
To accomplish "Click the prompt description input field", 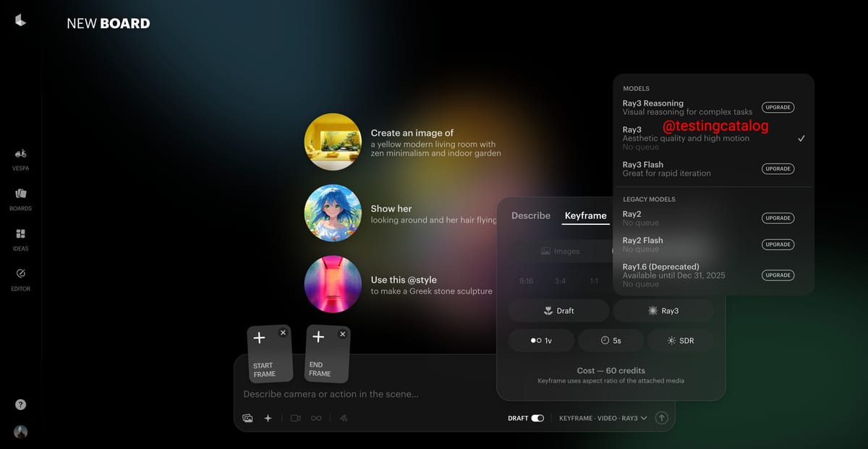I will 434,394.
